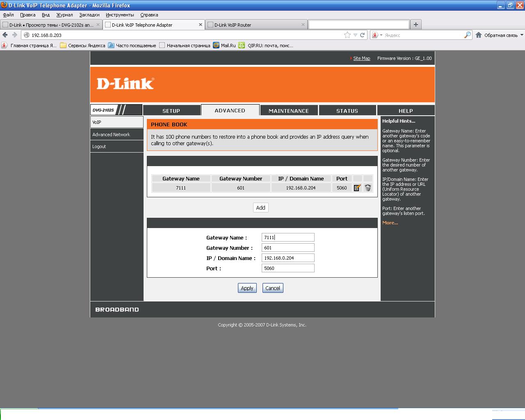
Task: Click the Port column header
Action: (342, 178)
